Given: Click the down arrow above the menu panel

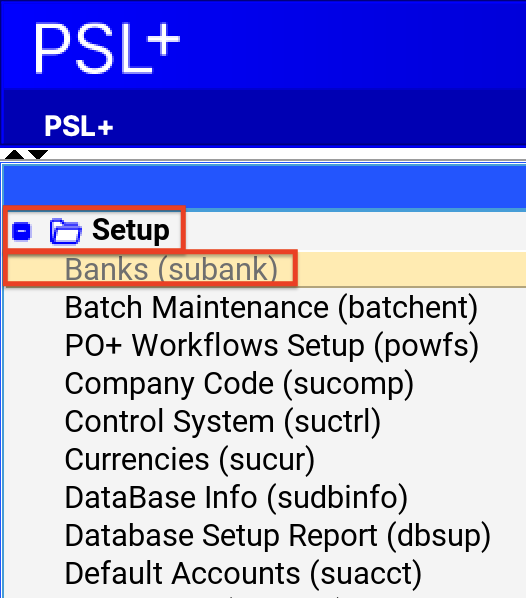Looking at the screenshot, I should pos(38,154).
